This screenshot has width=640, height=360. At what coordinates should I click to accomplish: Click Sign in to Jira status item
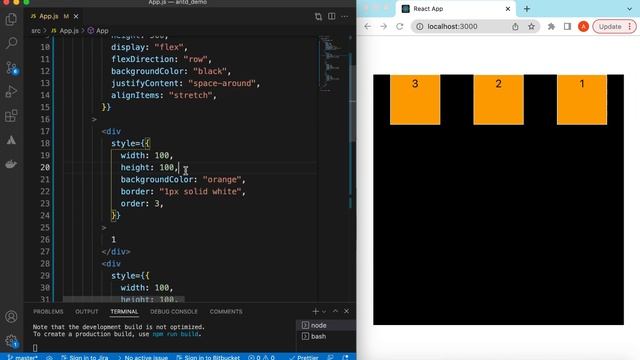coord(84,357)
